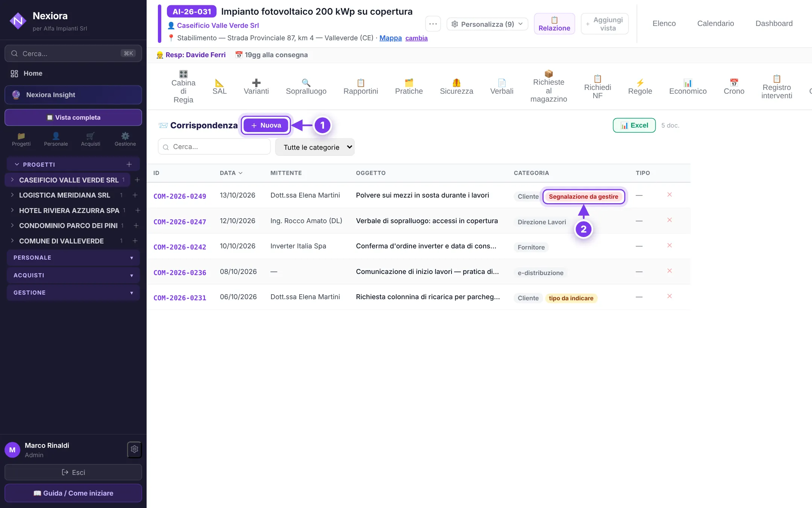Open the Personale sidebar shortcut
This screenshot has height=508, width=812.
(56, 139)
